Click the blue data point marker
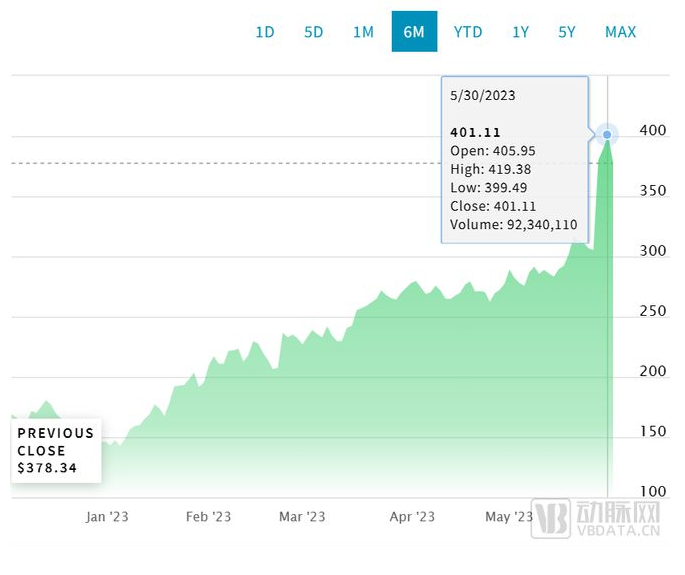The image size is (685, 575). [607, 133]
